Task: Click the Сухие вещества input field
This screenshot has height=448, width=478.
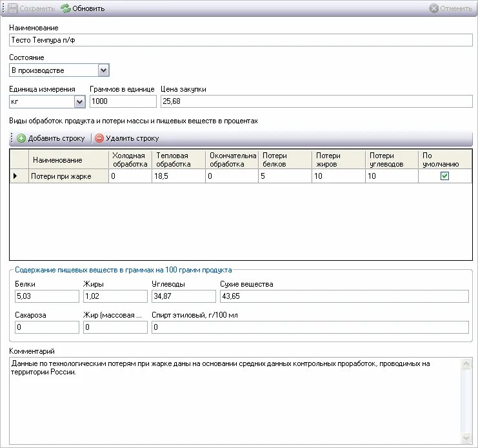Action: [344, 296]
